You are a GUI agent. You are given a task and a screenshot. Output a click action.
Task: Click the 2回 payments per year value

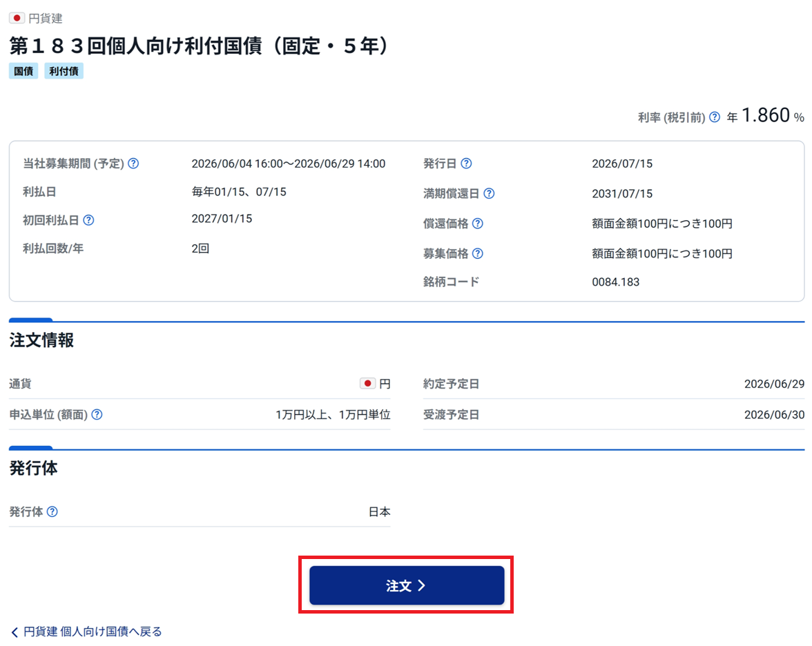[x=200, y=248]
